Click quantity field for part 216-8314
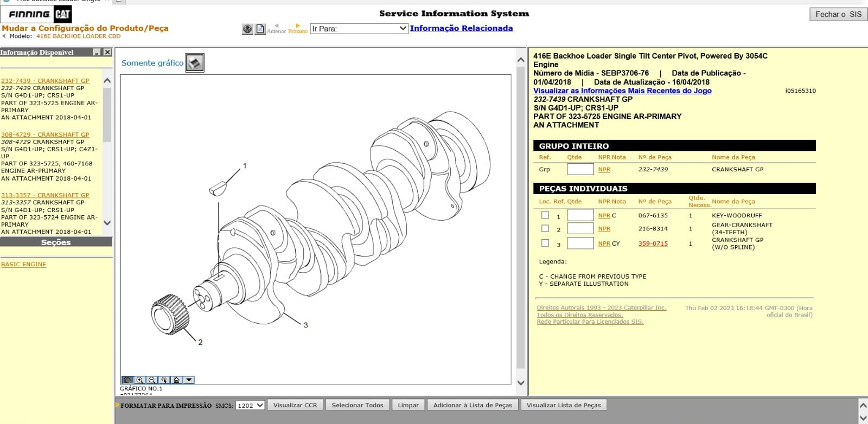Viewport: 868px width, 424px height. [580, 228]
